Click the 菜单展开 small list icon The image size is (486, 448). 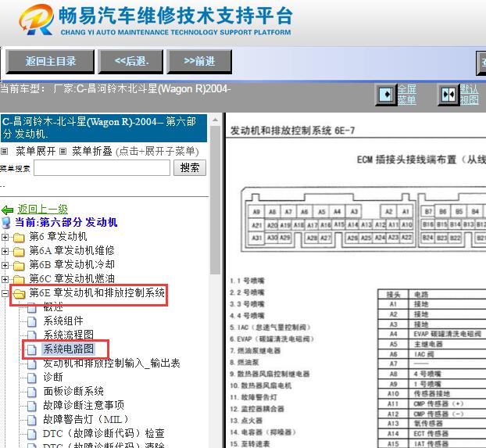[4, 152]
